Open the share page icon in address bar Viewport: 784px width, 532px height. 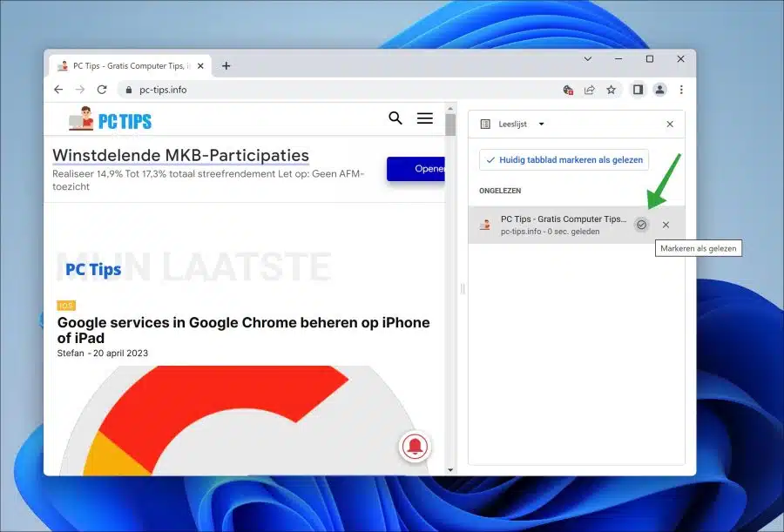[590, 90]
